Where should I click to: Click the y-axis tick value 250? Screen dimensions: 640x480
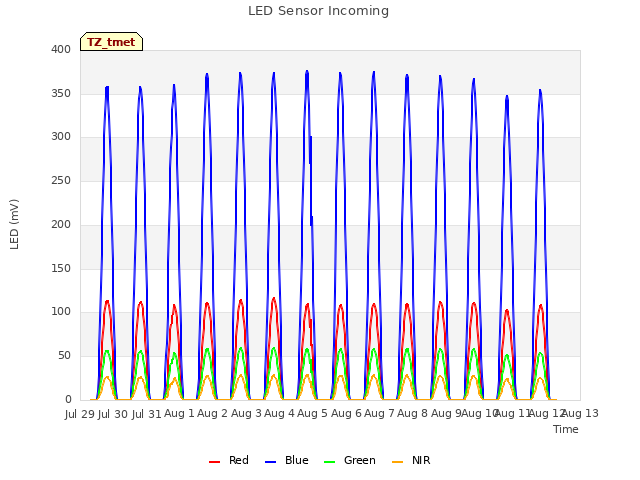(61, 180)
